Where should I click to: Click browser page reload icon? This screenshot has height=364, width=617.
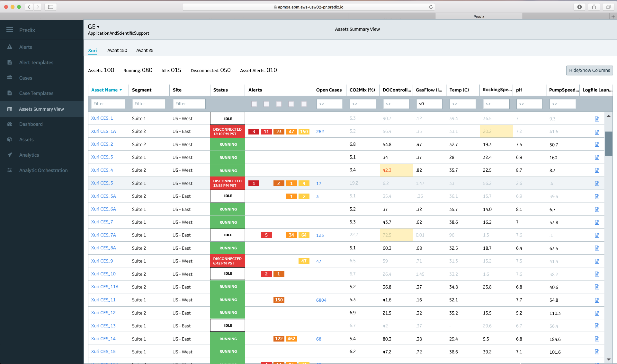[x=431, y=7]
